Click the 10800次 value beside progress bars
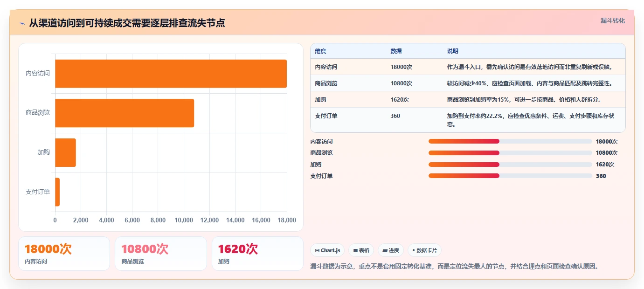This screenshot has width=644, height=289. [607, 153]
